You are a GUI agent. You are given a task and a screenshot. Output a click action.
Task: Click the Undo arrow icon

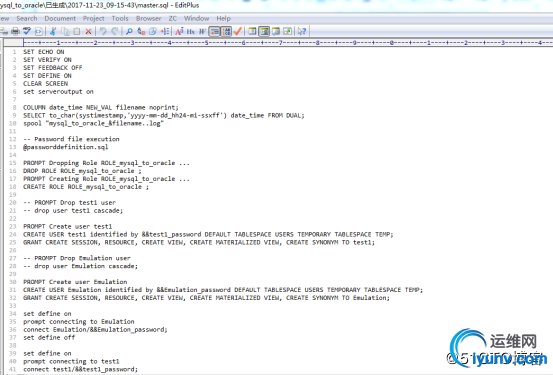click(x=103, y=31)
